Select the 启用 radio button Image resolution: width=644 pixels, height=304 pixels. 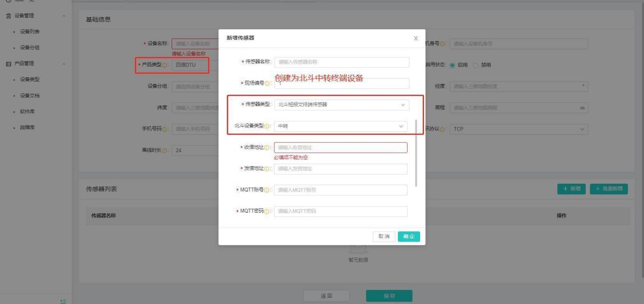tap(453, 65)
